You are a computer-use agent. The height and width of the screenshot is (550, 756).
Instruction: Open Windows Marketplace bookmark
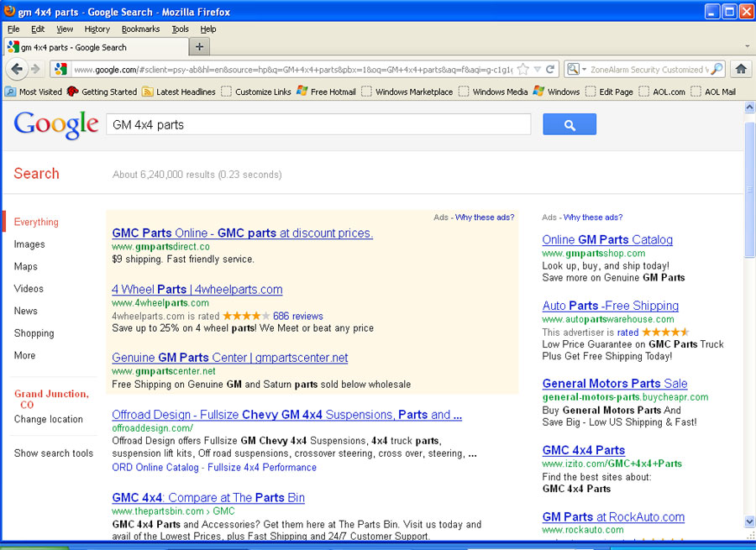click(x=407, y=92)
